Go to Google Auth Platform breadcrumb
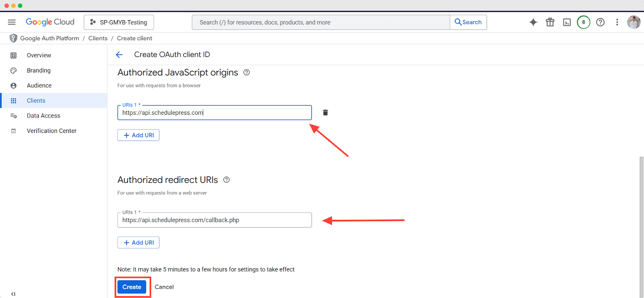The width and height of the screenshot is (644, 298). 50,38
